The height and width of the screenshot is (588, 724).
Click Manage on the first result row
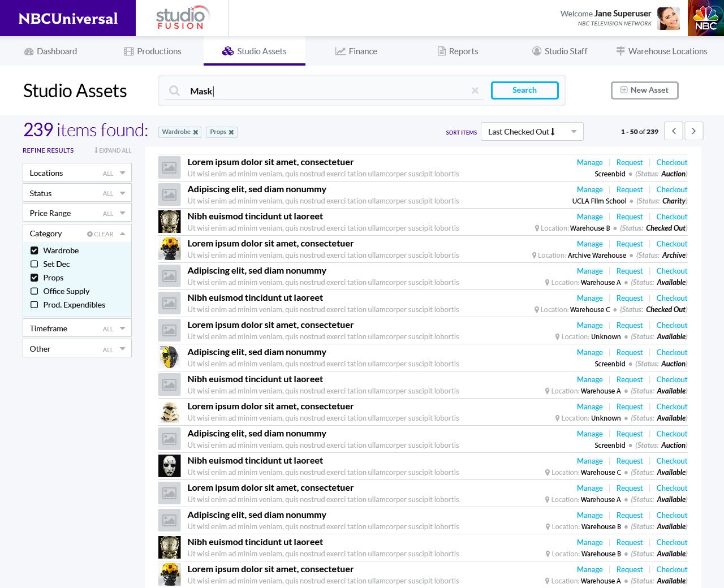pos(590,162)
